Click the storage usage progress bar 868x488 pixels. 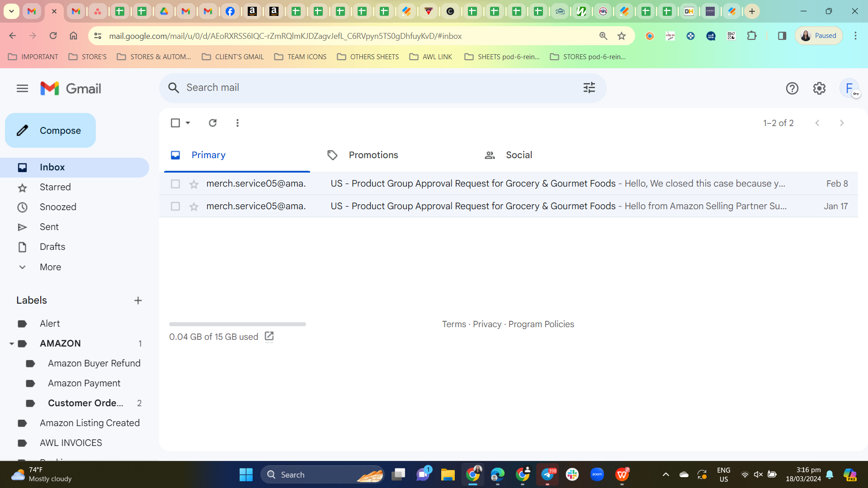click(x=237, y=324)
